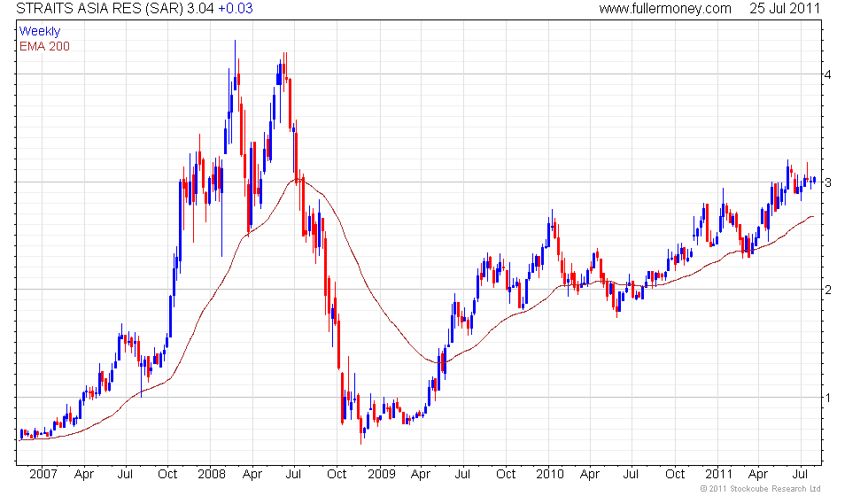Screen dimensions: 868x496
Task: Click the '© 2011 Stockcube Research Ltd' copyright text
Action: pyautogui.click(x=760, y=489)
